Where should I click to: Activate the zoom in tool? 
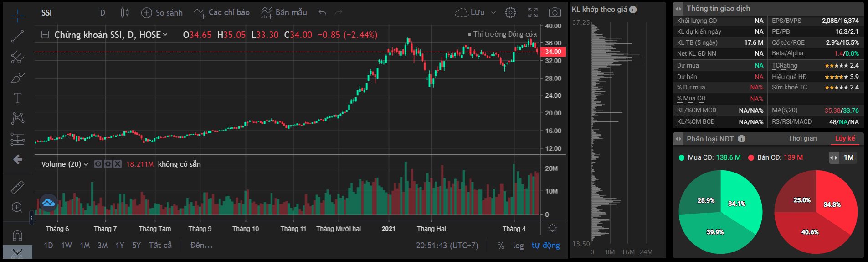point(17,208)
